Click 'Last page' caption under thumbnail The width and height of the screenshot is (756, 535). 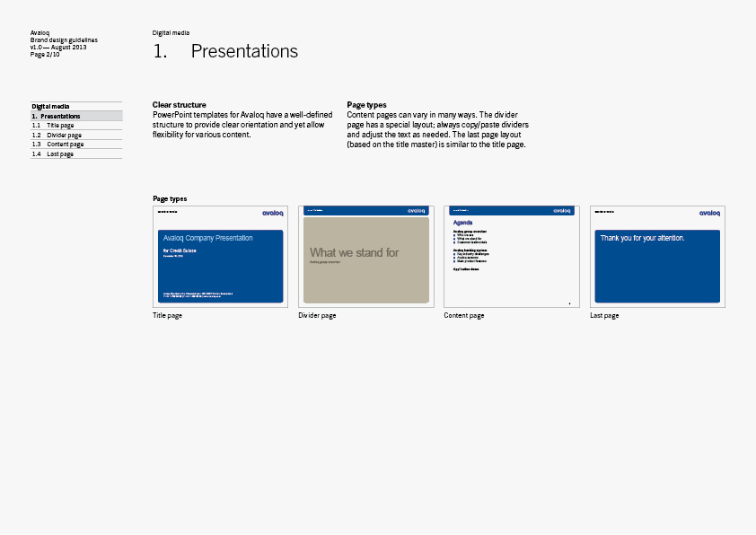pyautogui.click(x=604, y=315)
